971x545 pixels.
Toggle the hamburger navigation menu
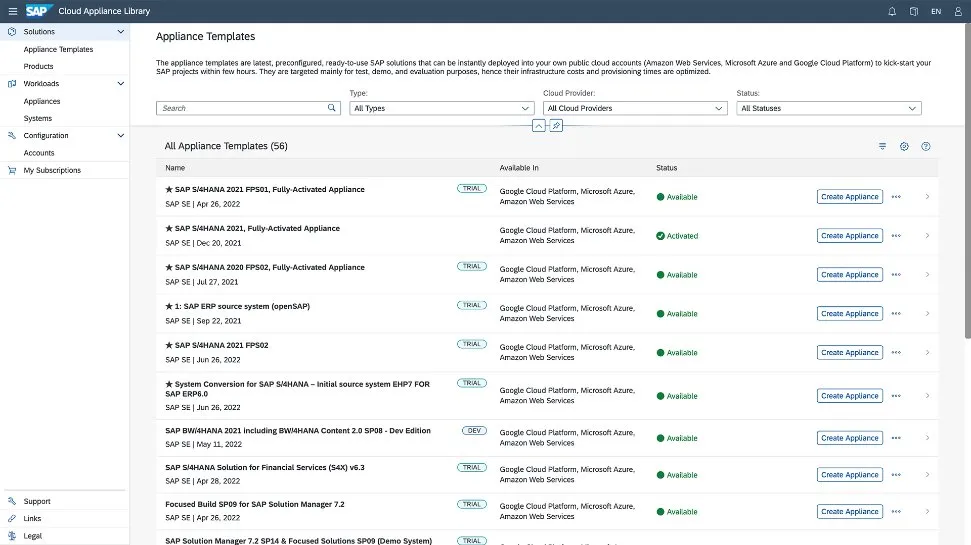(x=12, y=11)
